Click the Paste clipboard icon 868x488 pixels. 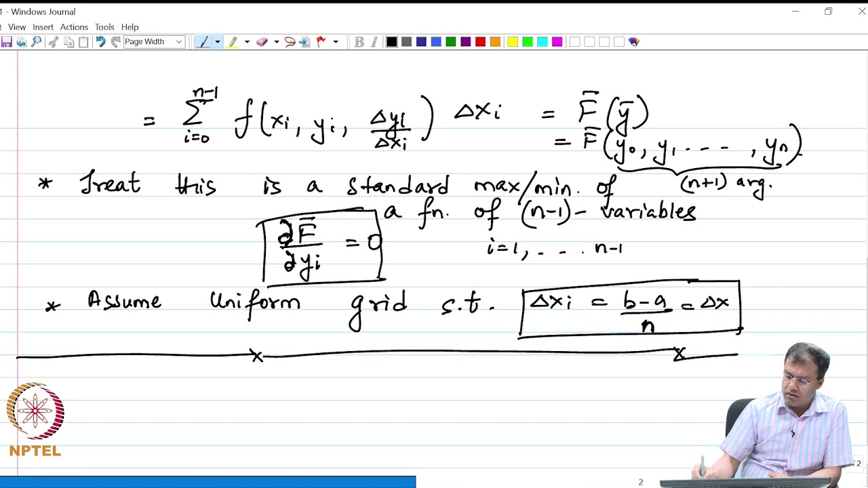(x=83, y=42)
